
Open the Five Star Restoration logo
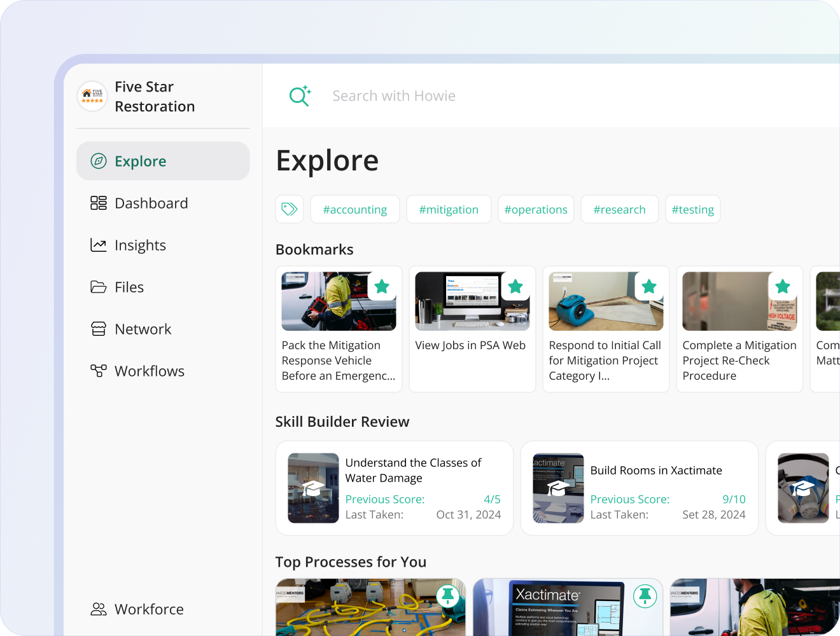click(x=92, y=97)
